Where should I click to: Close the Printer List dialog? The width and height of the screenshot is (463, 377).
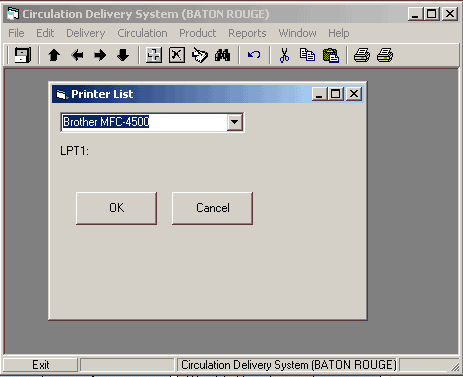[354, 94]
